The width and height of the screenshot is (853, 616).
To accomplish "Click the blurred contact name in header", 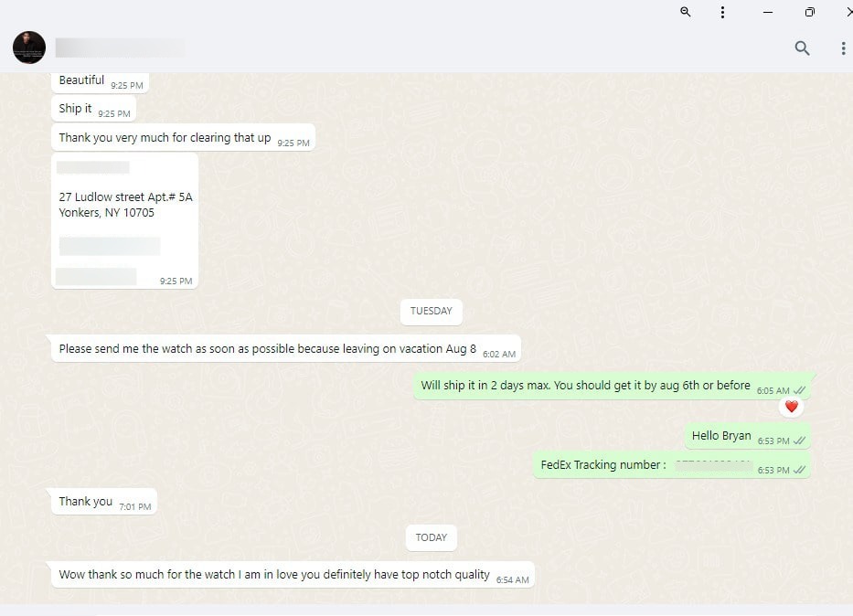I will coord(119,48).
